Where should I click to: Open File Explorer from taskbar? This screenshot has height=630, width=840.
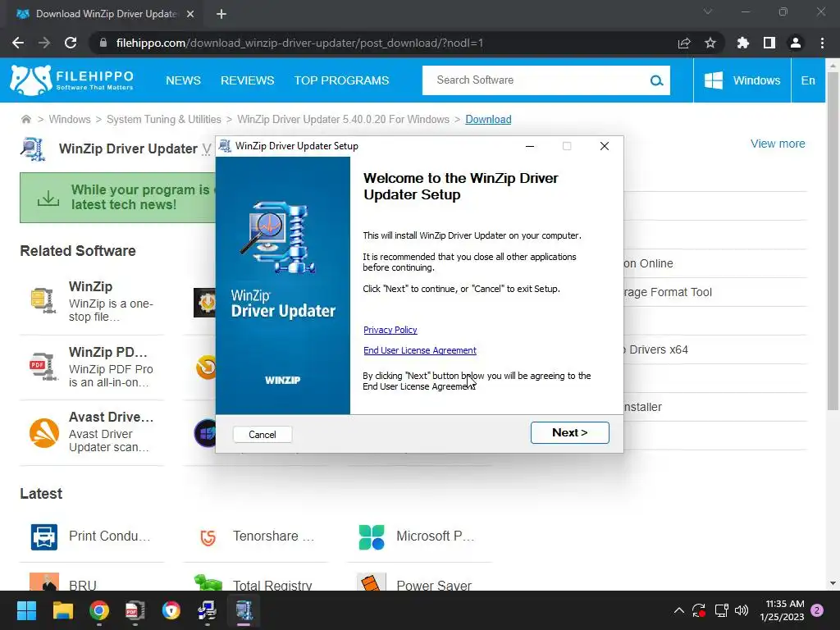(62, 610)
